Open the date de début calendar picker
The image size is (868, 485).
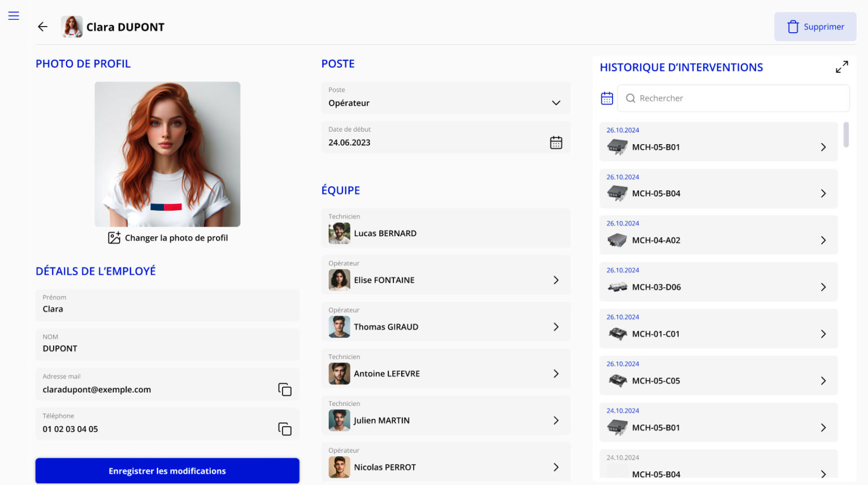click(556, 142)
